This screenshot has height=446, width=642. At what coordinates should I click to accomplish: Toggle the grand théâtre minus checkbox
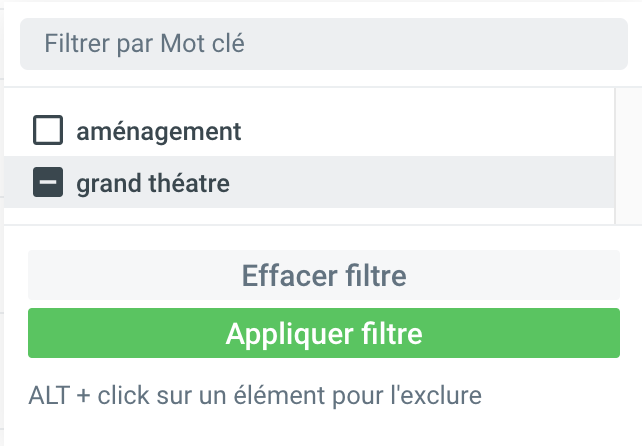48,183
